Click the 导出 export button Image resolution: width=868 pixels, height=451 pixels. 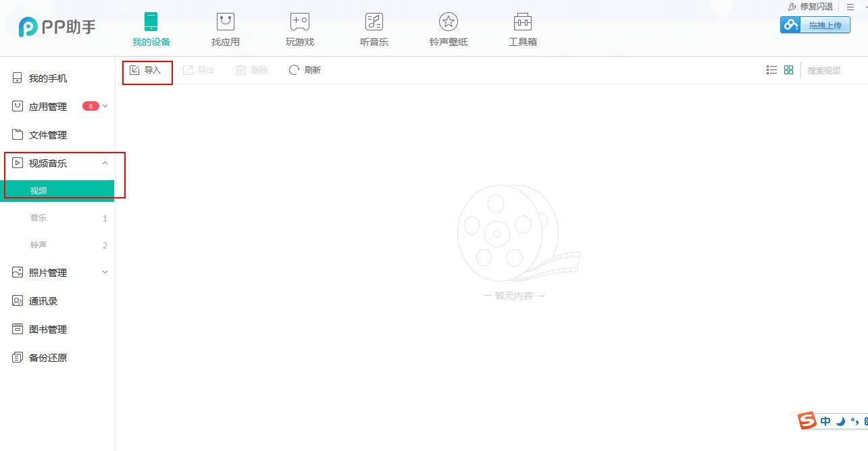[199, 70]
